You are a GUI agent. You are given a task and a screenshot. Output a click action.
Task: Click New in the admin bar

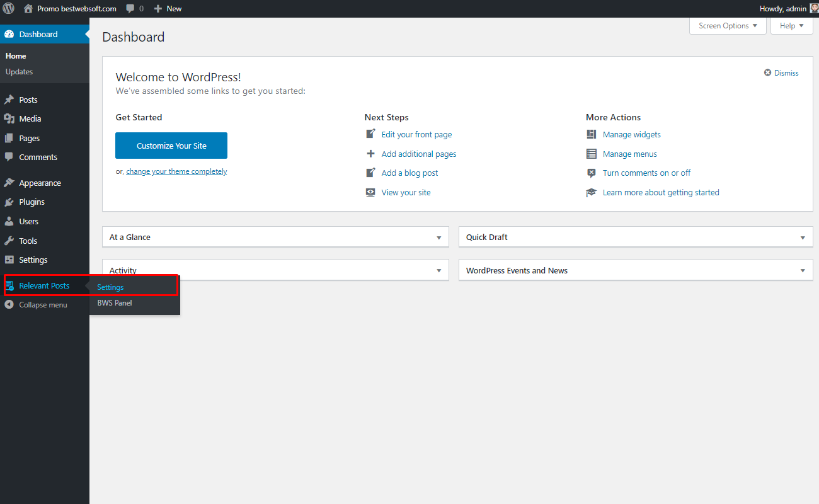[x=174, y=9]
